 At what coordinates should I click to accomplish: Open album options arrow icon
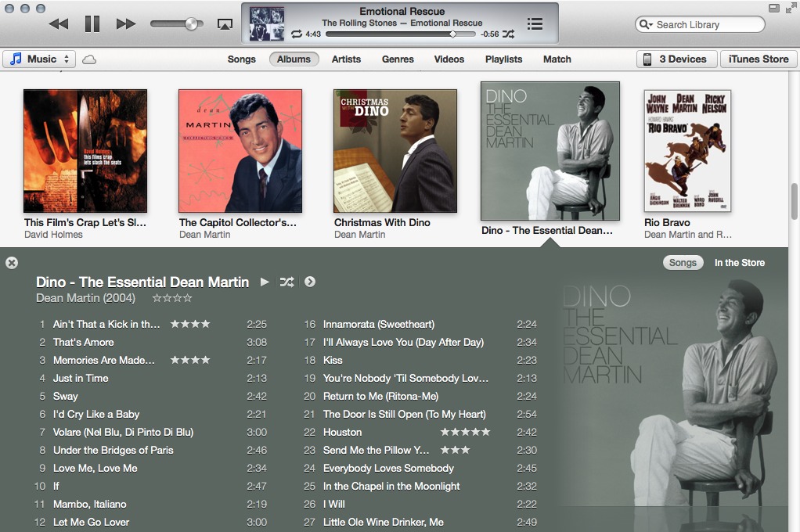tap(310, 282)
